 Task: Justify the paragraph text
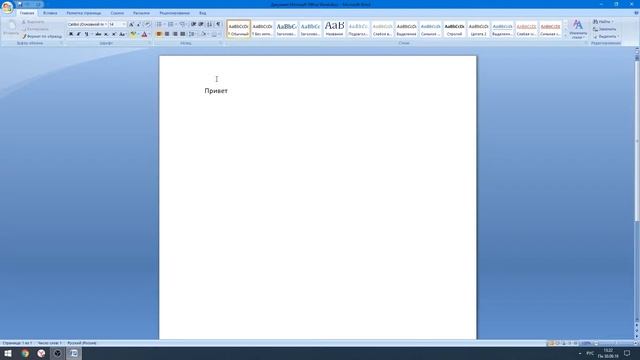point(182,34)
